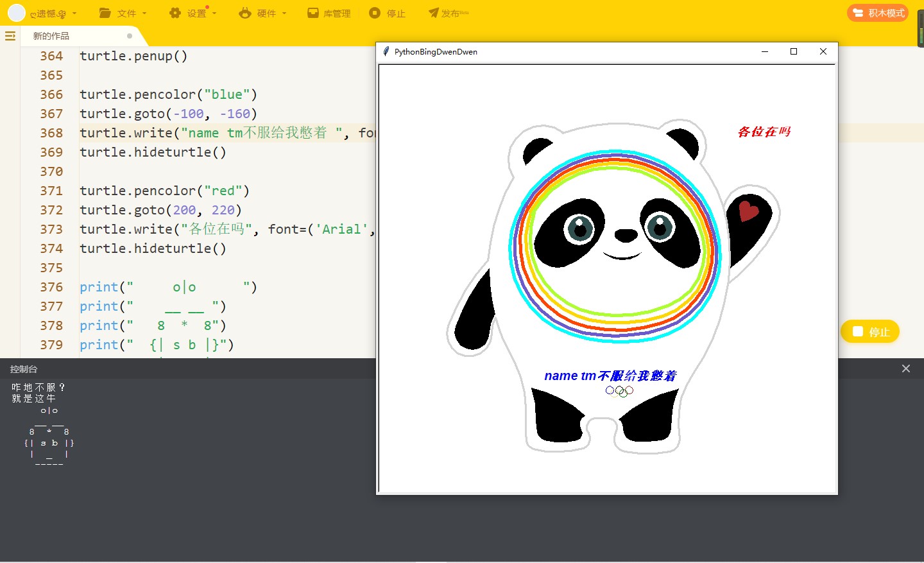Click the 发布 publish button

(449, 13)
